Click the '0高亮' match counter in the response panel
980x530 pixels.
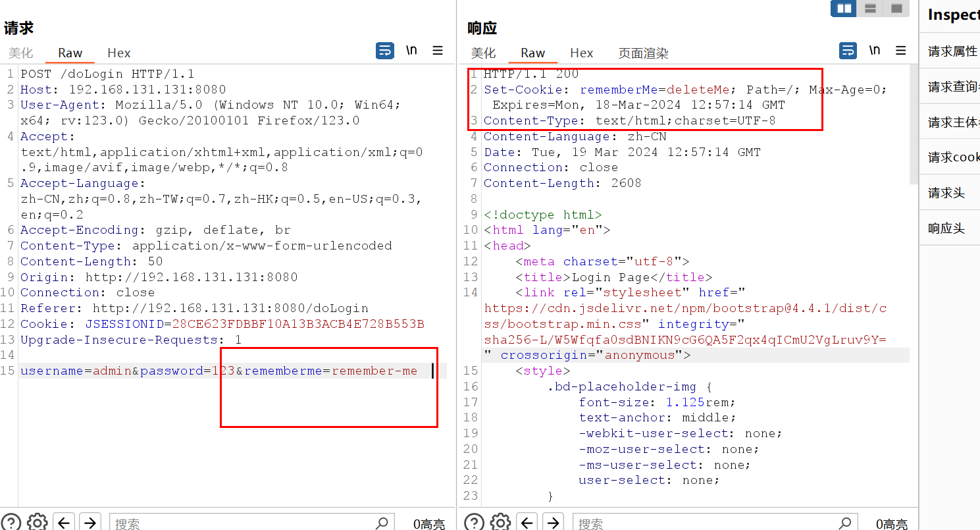pos(892,524)
